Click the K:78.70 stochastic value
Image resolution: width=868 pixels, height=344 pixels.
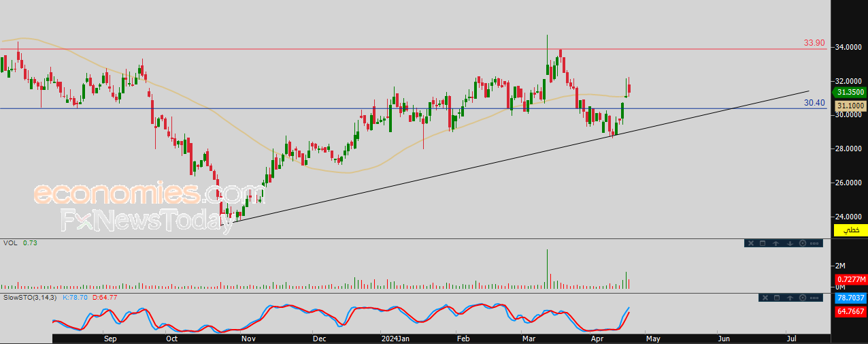(74, 298)
